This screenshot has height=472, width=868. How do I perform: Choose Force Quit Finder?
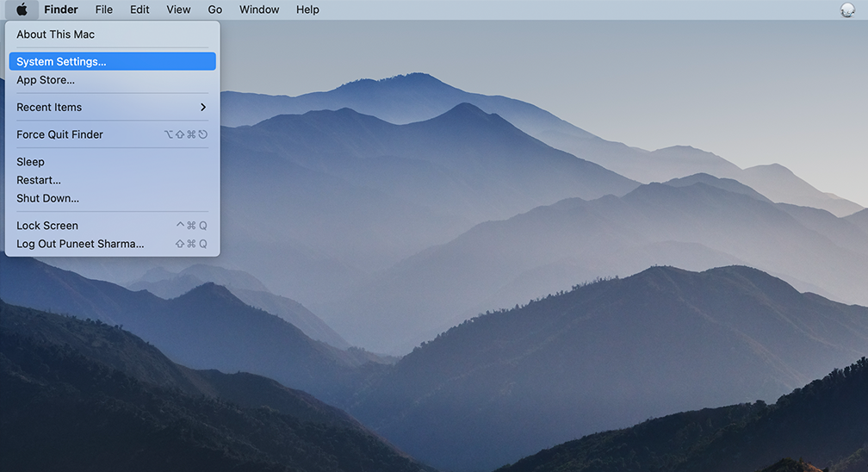[x=59, y=134]
